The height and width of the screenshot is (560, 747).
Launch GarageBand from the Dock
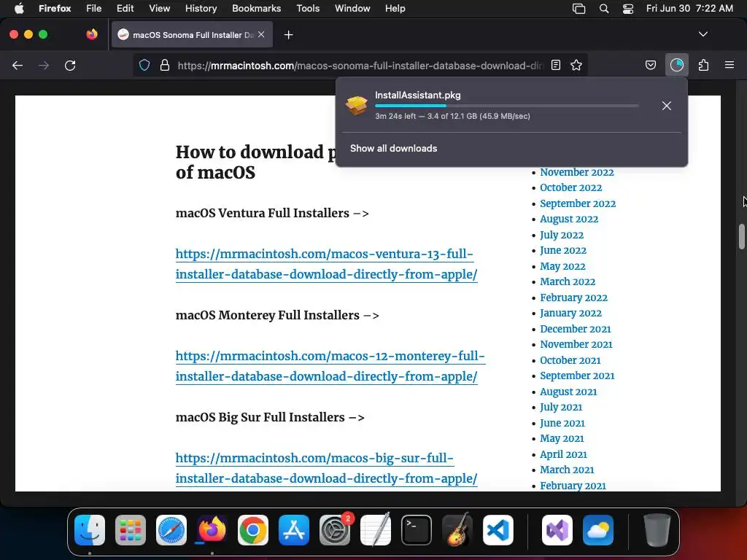pyautogui.click(x=457, y=530)
